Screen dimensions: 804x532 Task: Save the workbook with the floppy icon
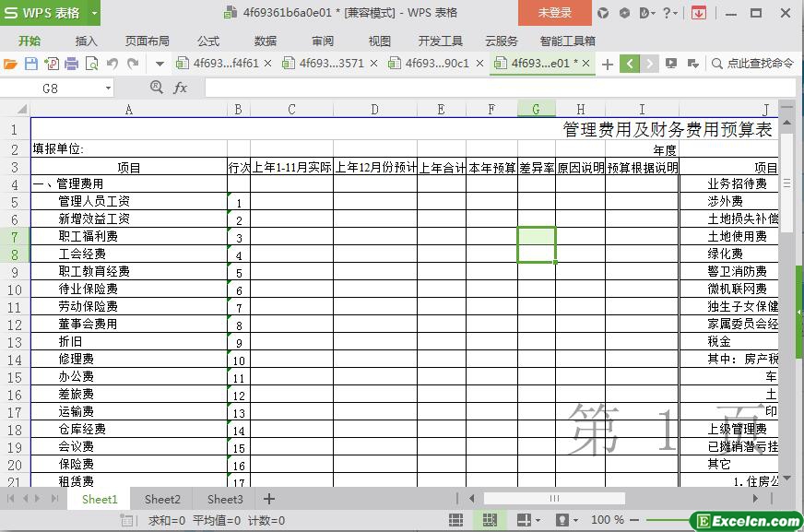click(30, 64)
